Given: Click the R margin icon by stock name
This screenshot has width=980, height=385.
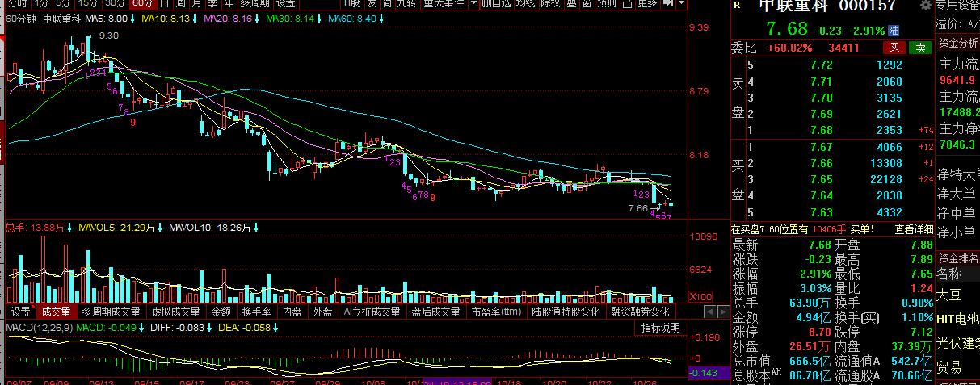Looking at the screenshot, I should pos(736,5).
